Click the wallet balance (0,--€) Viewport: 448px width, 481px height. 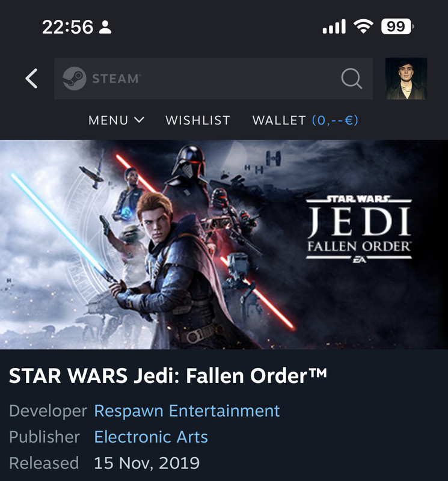coord(335,120)
